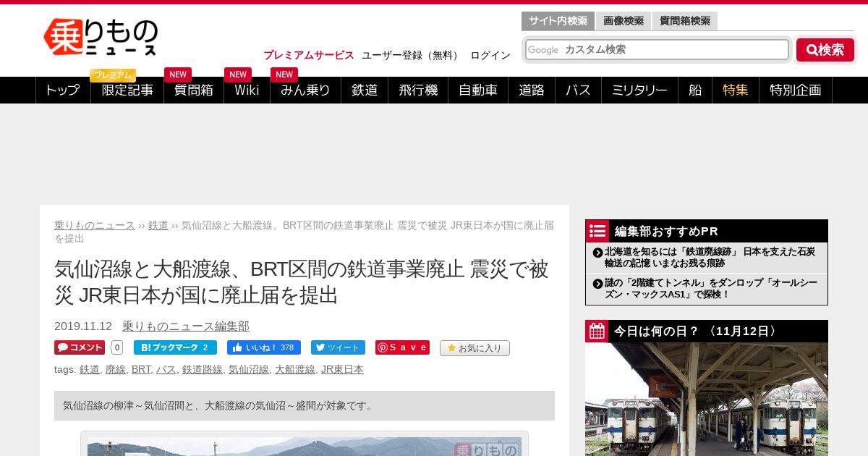Open 船 navigation item

pyautogui.click(x=695, y=90)
